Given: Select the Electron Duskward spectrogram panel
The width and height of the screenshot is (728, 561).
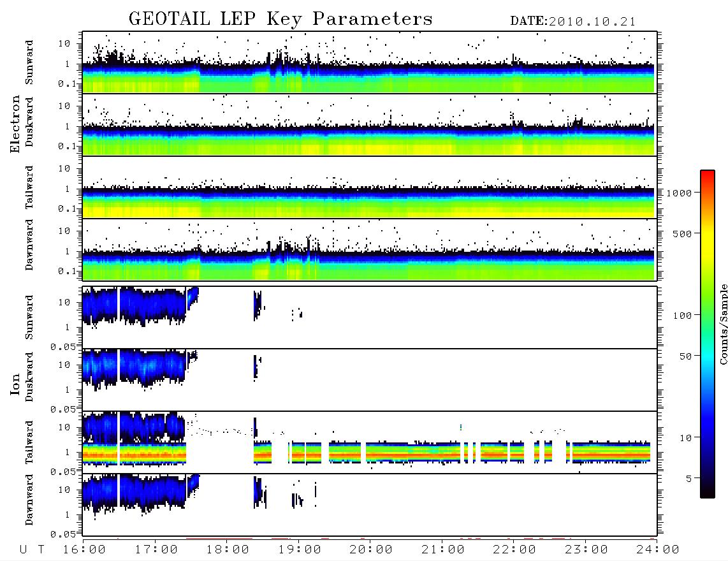Looking at the screenshot, I should click(370, 124).
